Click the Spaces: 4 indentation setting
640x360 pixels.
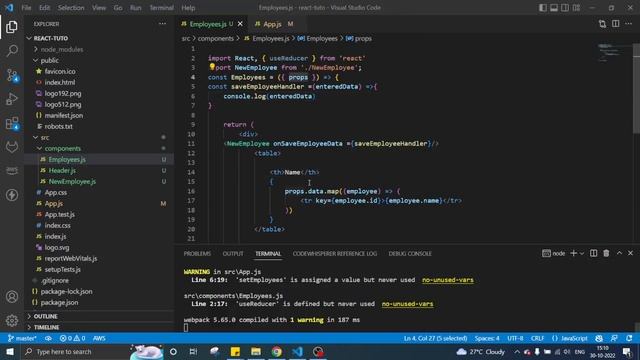click(487, 338)
